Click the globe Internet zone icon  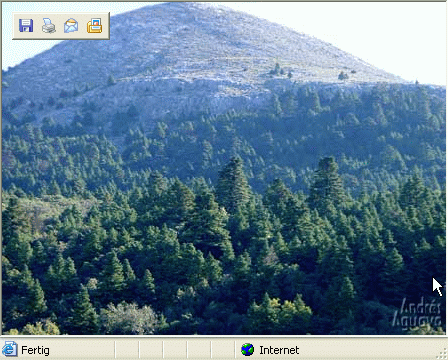pos(247,350)
